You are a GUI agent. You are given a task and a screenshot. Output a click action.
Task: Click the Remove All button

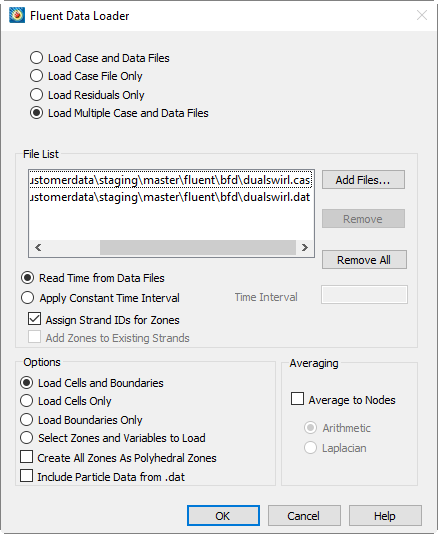(364, 260)
